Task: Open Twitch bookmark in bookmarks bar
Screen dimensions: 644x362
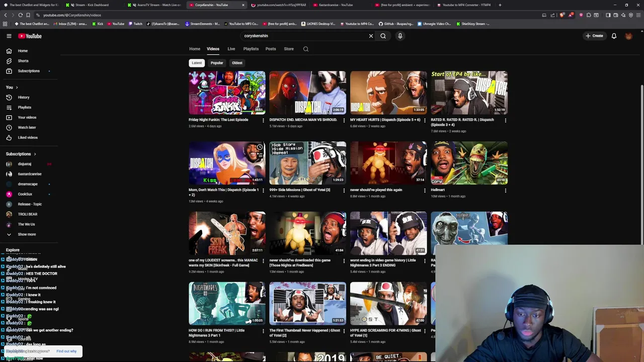Action: click(x=135, y=24)
